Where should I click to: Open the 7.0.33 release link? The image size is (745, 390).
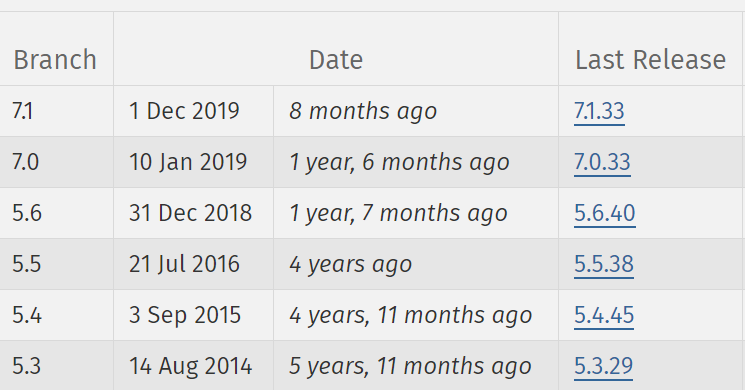[x=602, y=162]
